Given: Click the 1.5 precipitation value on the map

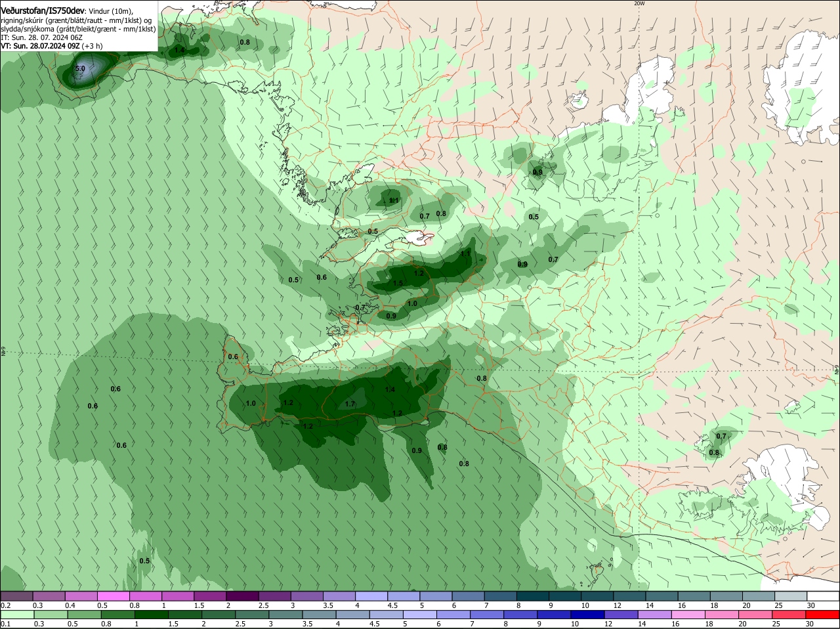Looking at the screenshot, I should [x=398, y=284].
